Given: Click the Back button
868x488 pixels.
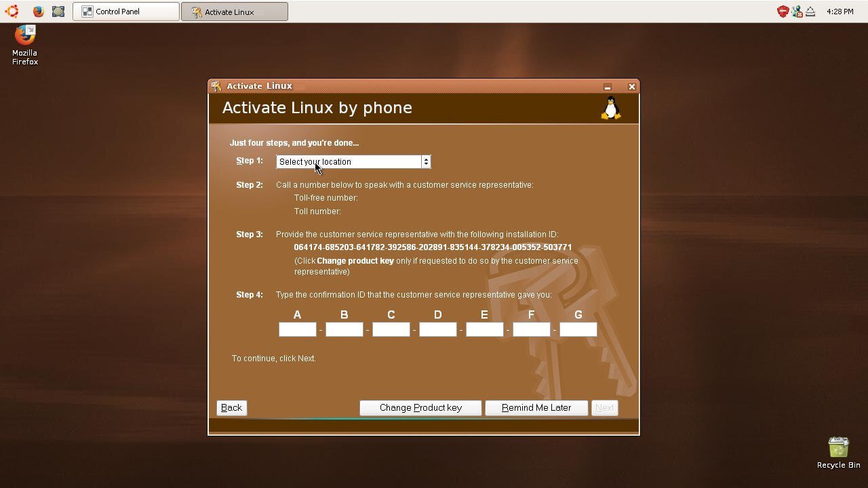Looking at the screenshot, I should 231,407.
